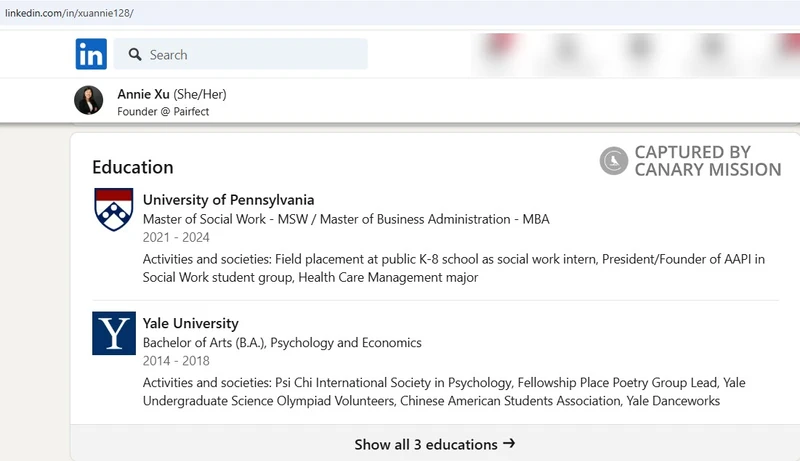Open Annie Xu's profile photo
800x461 pixels.
click(89, 100)
